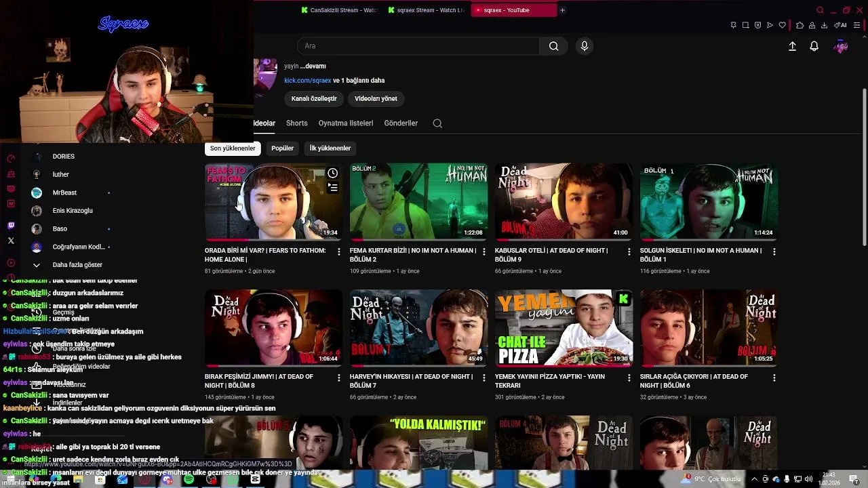Select the İlk yüklenenler filter chip
Viewport: 868px width, 488px height.
pyautogui.click(x=330, y=148)
